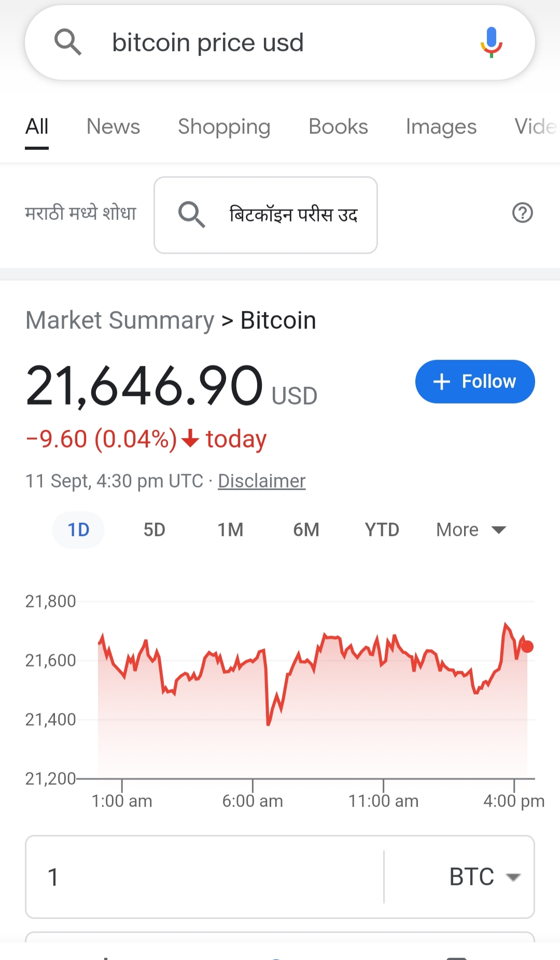The width and height of the screenshot is (560, 960).
Task: Switch chart to 1M range
Action: click(230, 530)
